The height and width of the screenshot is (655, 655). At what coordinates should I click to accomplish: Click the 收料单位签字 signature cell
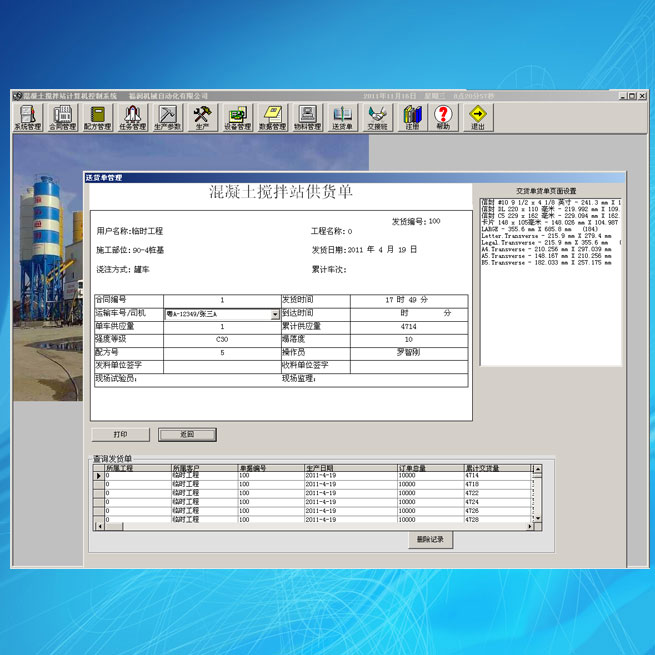(x=409, y=367)
